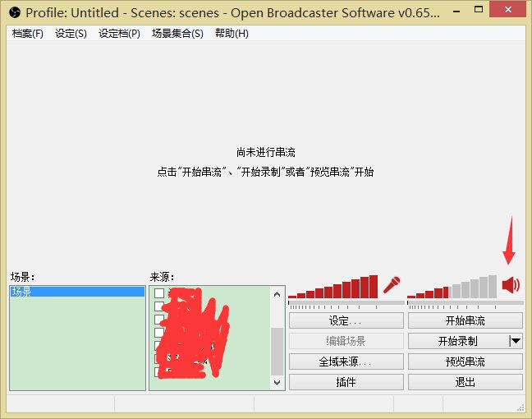The width and height of the screenshot is (532, 419).
Task: Toggle the fourth source checkbox
Action: click(x=159, y=332)
